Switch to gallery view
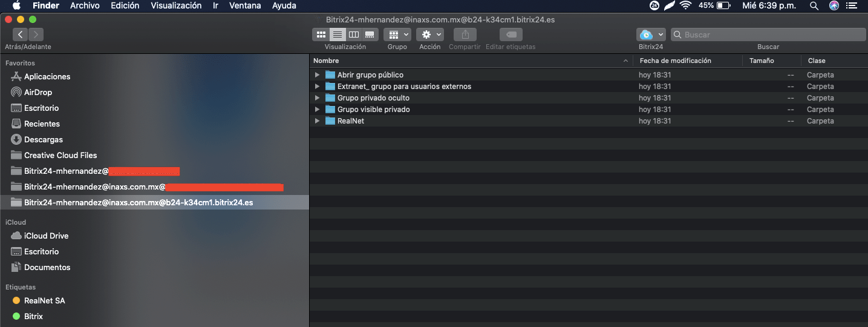Image resolution: width=868 pixels, height=327 pixels. [370, 35]
